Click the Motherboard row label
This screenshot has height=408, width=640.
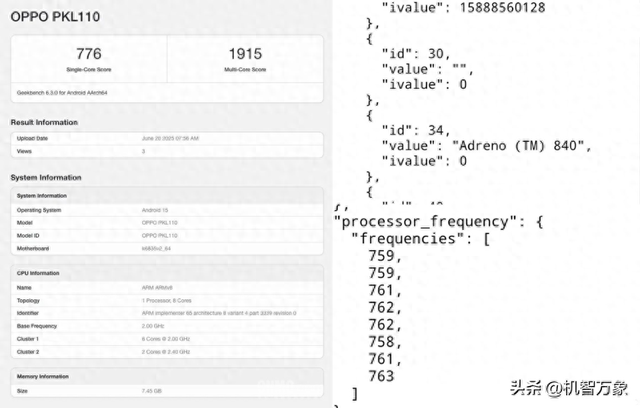pos(33,248)
